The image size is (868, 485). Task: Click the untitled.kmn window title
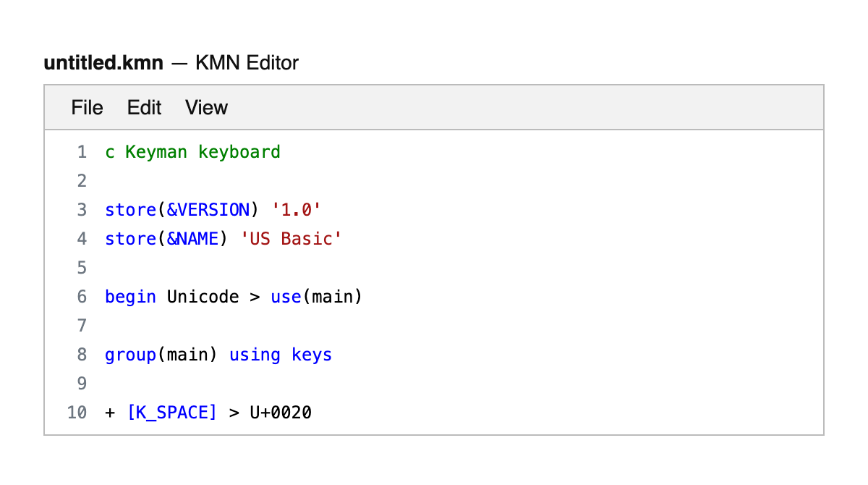(103, 63)
